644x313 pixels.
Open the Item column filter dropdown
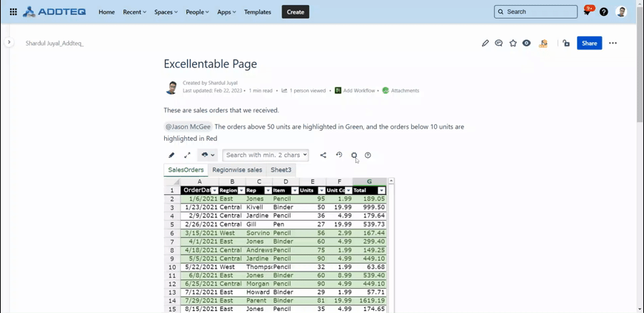click(295, 190)
